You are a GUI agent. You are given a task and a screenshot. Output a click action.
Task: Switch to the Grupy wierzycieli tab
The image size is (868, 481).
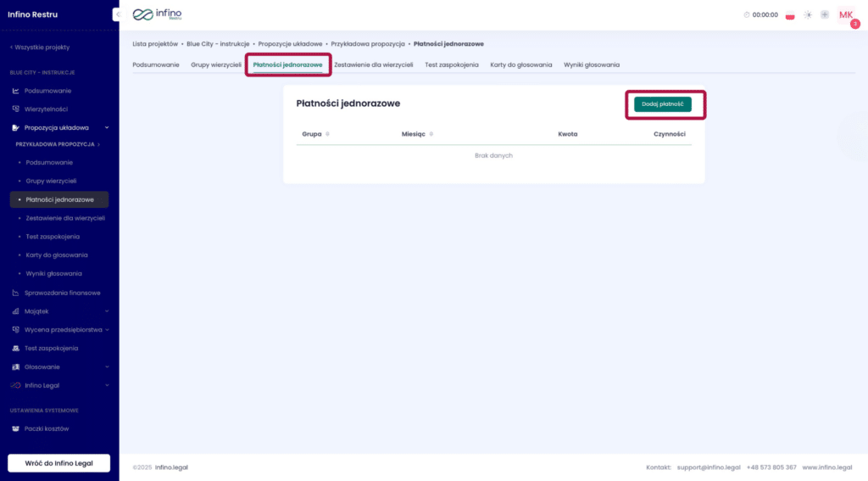pyautogui.click(x=216, y=64)
